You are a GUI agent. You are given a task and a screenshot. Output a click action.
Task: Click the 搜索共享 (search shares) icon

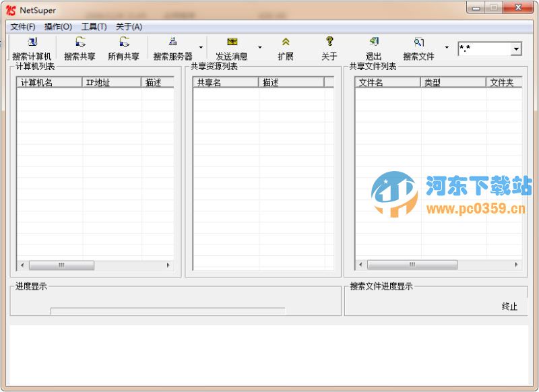80,48
